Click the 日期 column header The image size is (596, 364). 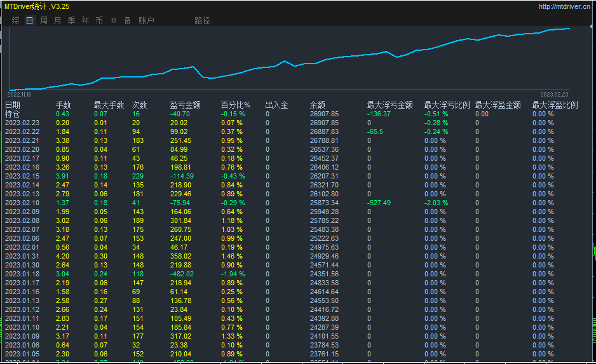[x=13, y=105]
